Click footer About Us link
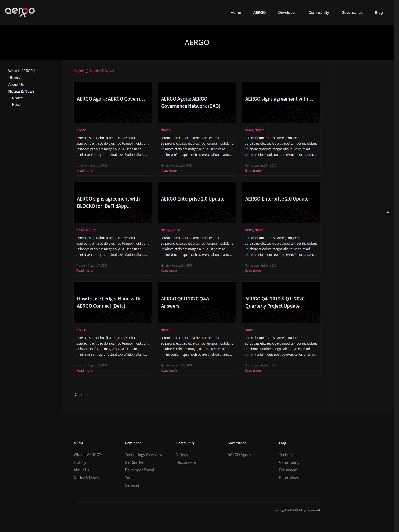399x532 pixels. coord(81,470)
